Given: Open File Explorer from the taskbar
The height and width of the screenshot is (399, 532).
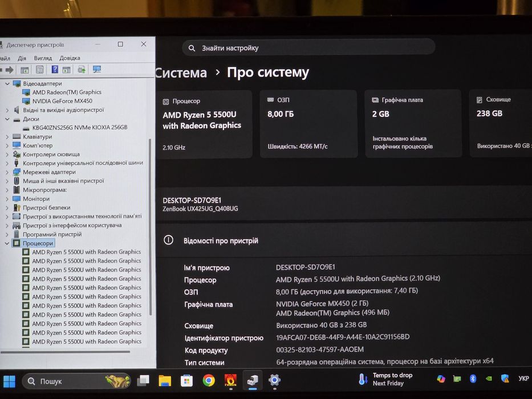Looking at the screenshot, I should (x=165, y=381).
